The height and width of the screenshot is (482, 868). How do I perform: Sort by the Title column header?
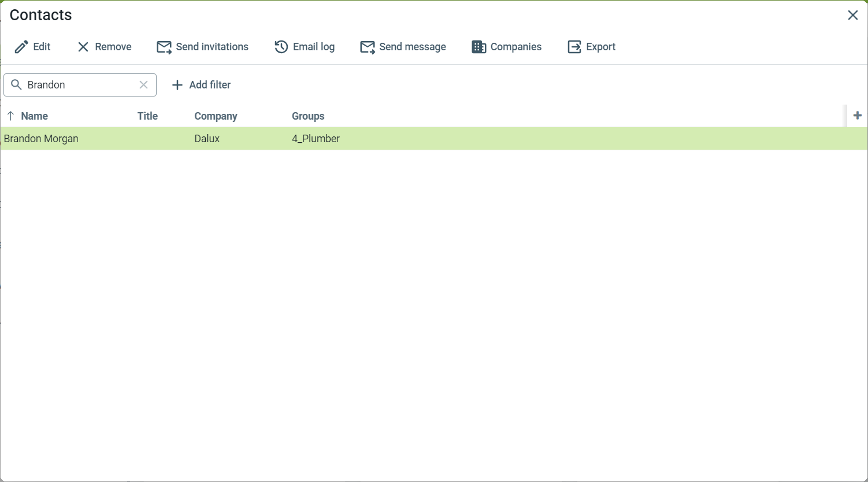[x=147, y=116]
